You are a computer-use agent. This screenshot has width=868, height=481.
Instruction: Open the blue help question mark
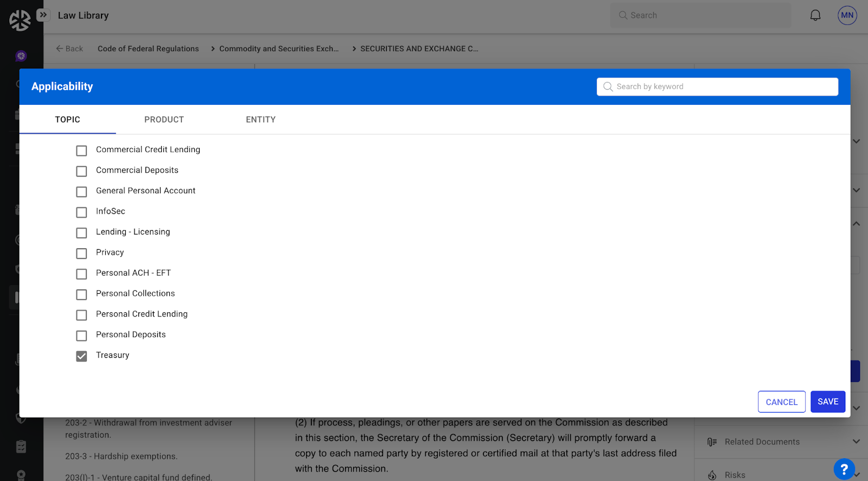point(844,469)
